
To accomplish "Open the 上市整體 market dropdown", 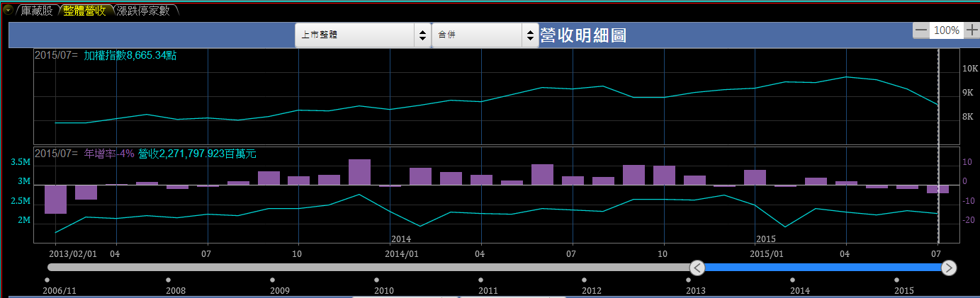I will click(362, 35).
